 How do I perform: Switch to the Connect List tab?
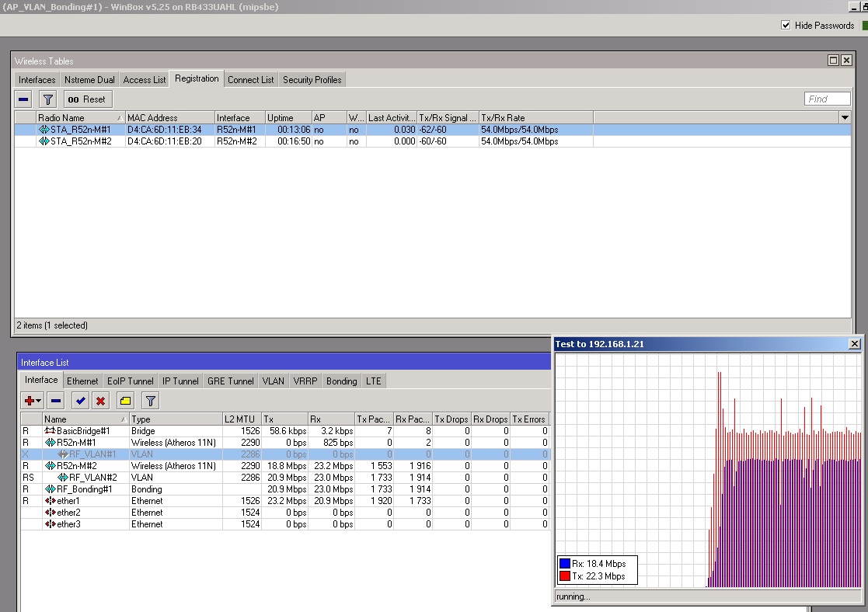pos(250,79)
